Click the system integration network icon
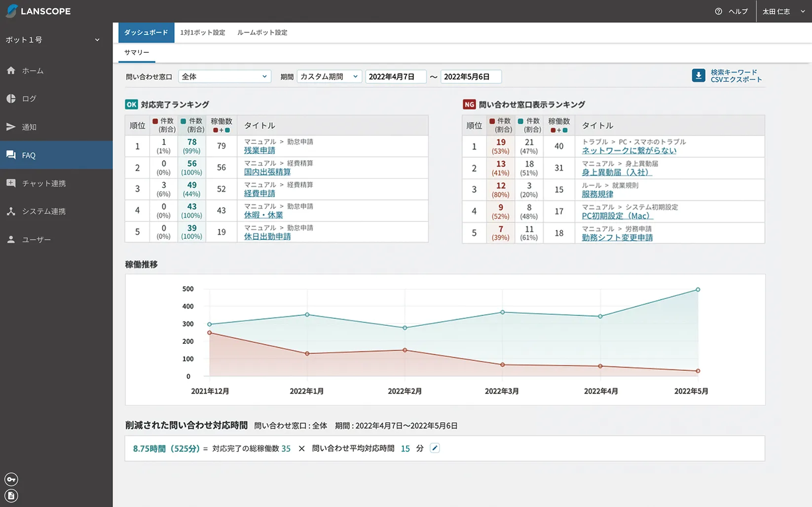 coord(11,211)
